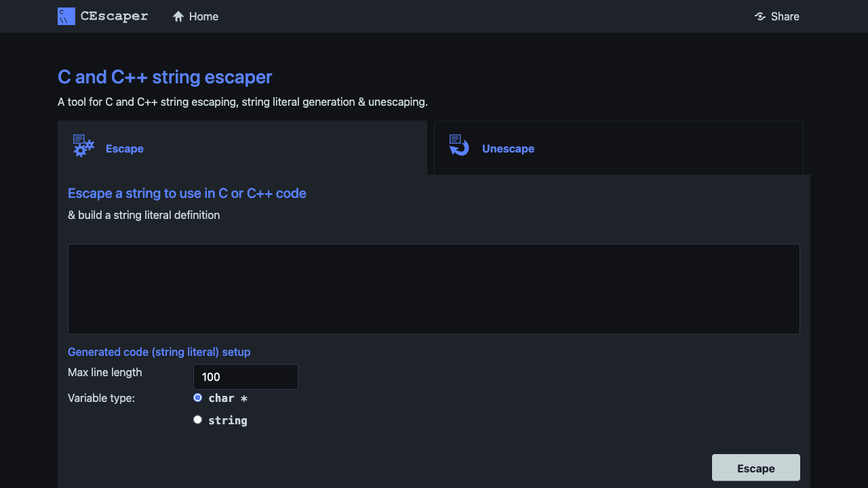The height and width of the screenshot is (488, 868).
Task: Click the curved-arrow icon on Unescape tab
Action: coord(458,145)
